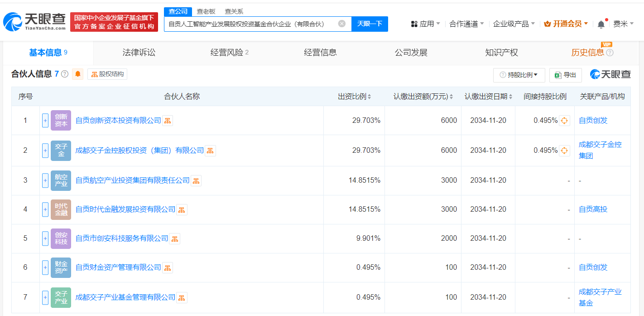The image size is (644, 316).
Task: Click alert bell icon next to 合伙人信息 heading
Action: point(77,73)
